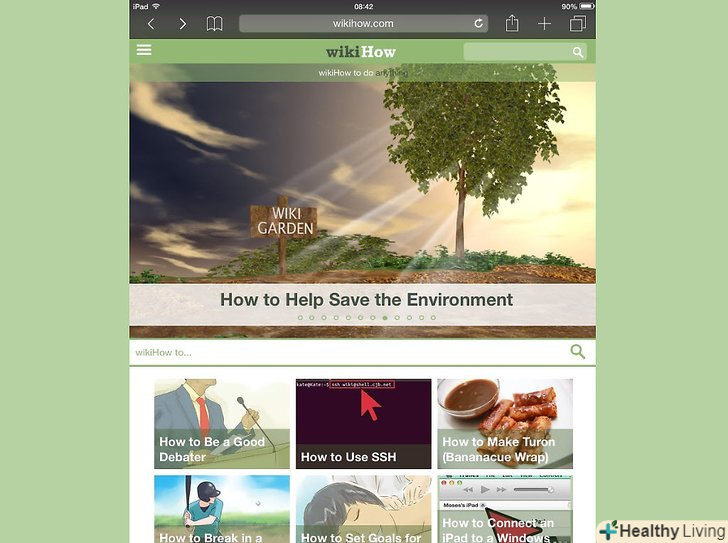
Task: Tap the Safari forward arrow
Action: click(182, 24)
